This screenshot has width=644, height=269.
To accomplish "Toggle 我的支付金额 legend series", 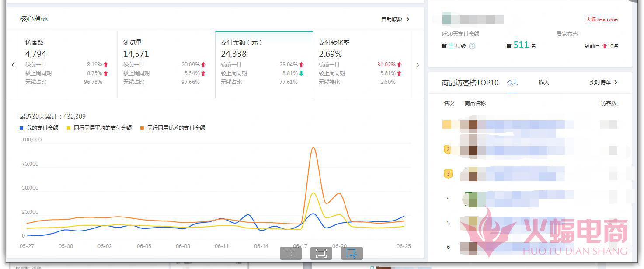I will coord(39,128).
